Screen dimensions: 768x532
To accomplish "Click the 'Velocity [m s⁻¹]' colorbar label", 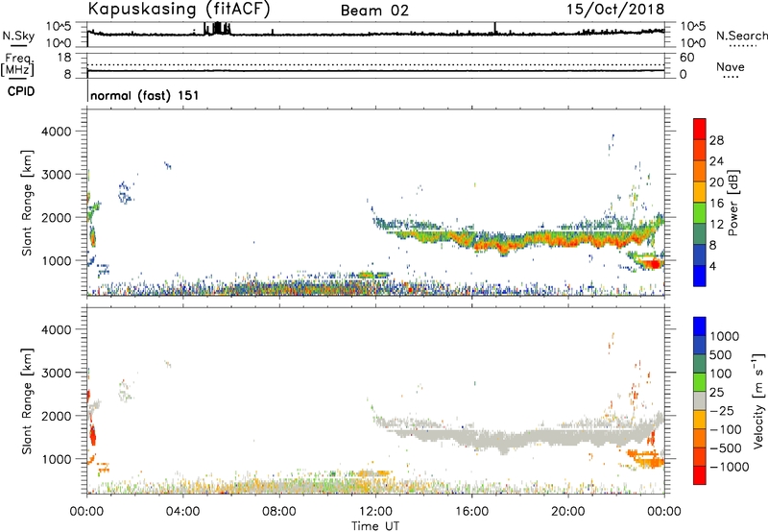I will coord(758,400).
